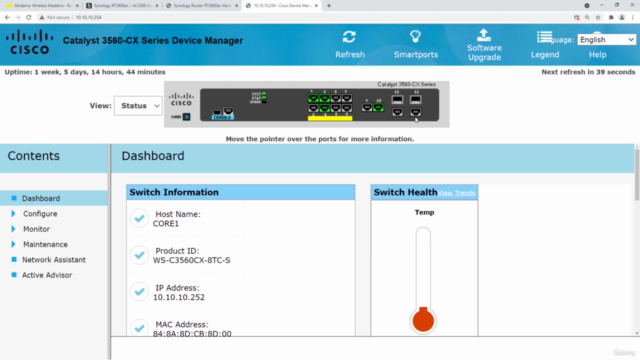This screenshot has height=360, width=640.
Task: Open the Language dropdown set to English
Action: (607, 40)
